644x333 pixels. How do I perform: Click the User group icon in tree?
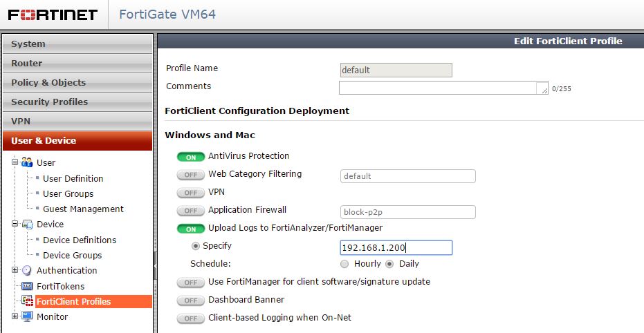coord(27,162)
